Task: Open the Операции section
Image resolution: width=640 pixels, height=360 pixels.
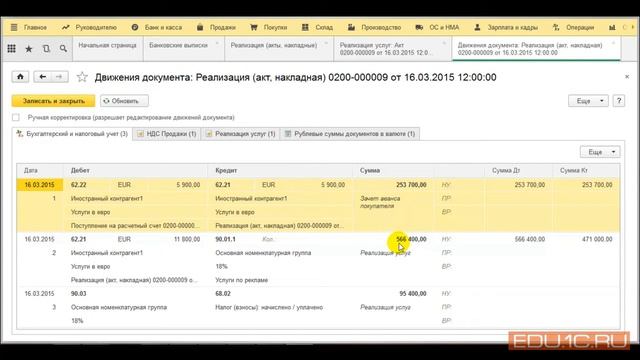Action: [x=573, y=27]
